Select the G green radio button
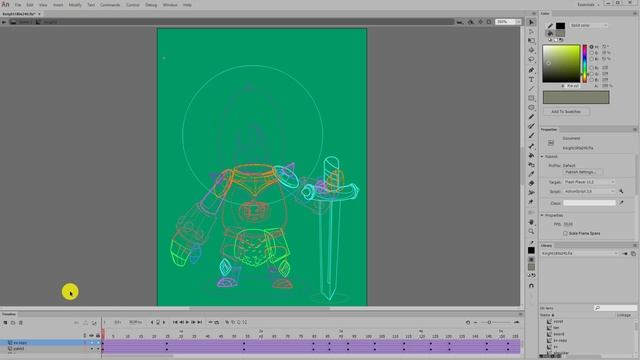This screenshot has width=640, height=360. tap(591, 74)
